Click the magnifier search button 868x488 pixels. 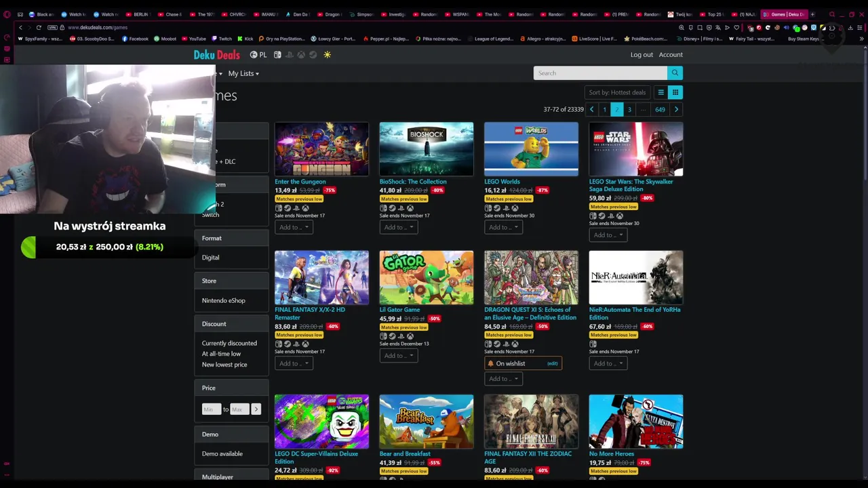(675, 73)
